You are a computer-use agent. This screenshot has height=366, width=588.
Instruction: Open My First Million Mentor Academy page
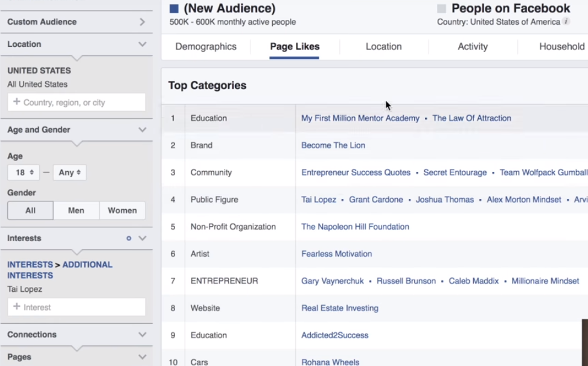[360, 118]
